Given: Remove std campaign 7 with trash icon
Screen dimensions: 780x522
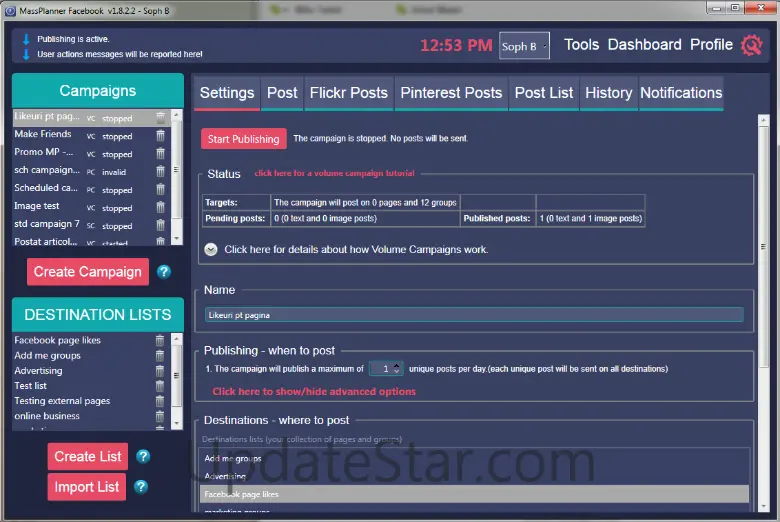Looking at the screenshot, I should click(160, 225).
